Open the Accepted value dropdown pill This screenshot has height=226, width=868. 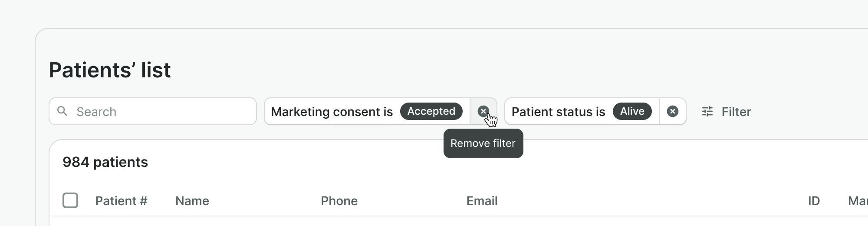[431, 111]
